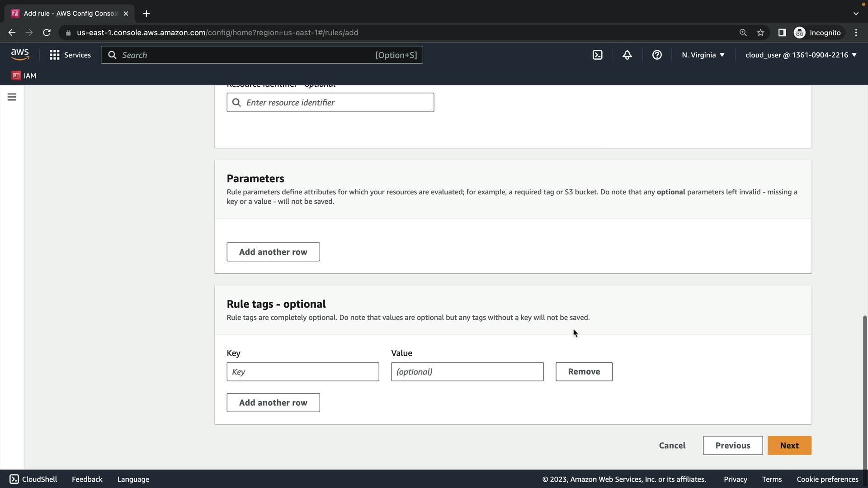Click the AWS logo home icon
This screenshot has width=868, height=488.
pos(20,55)
